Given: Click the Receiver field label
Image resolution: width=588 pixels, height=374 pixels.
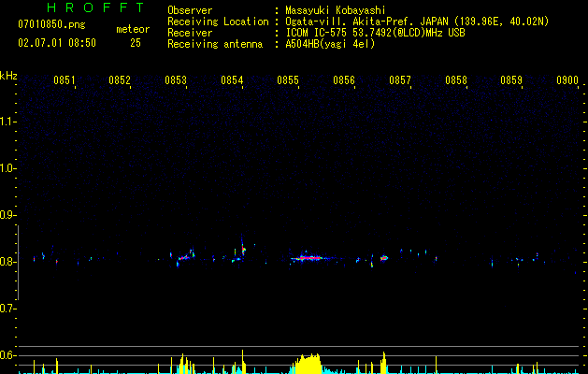Looking at the screenshot, I should coord(190,33).
